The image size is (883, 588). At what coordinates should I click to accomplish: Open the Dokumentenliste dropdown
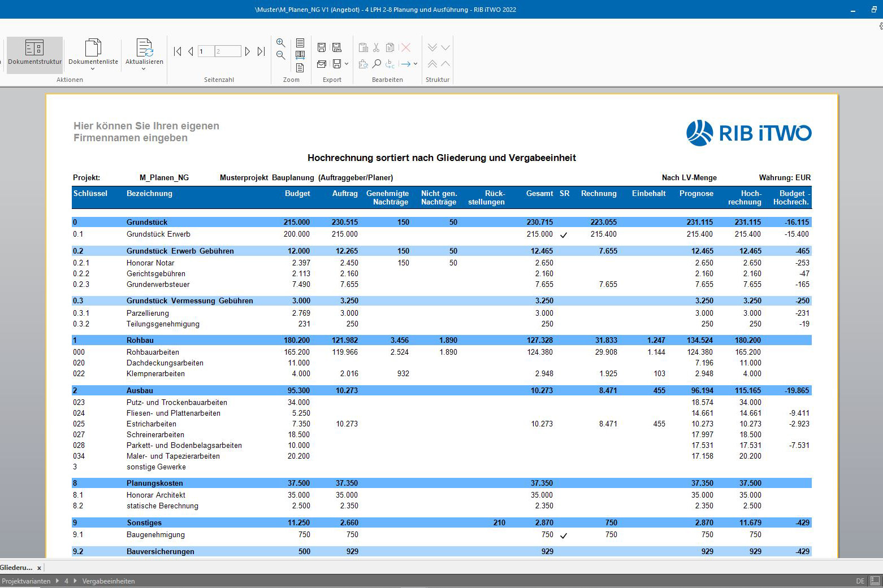93,69
